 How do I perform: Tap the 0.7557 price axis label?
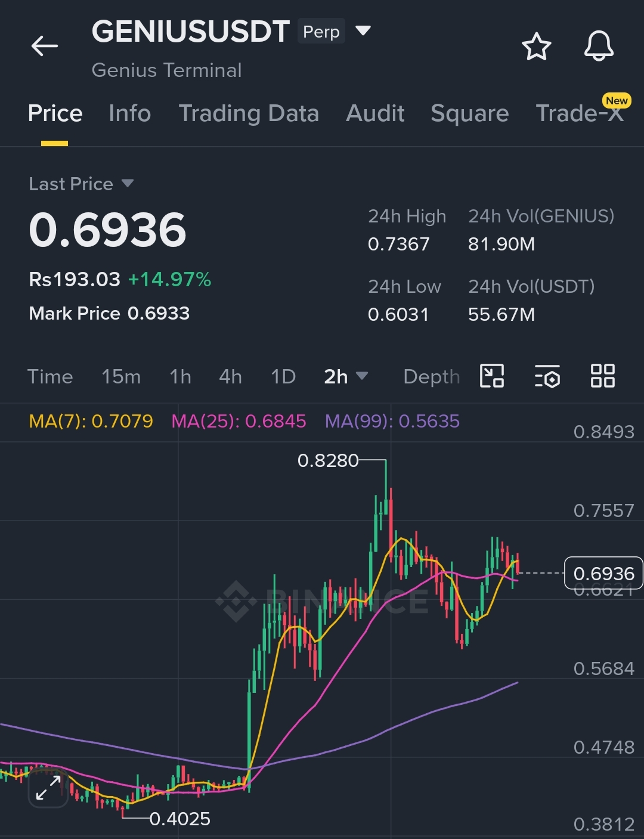coord(603,511)
